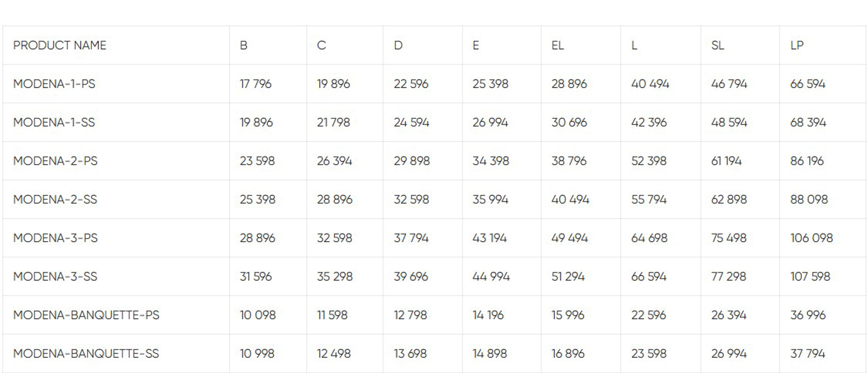Select the 17 796 price cell
The image size is (868, 373).
pos(255,84)
